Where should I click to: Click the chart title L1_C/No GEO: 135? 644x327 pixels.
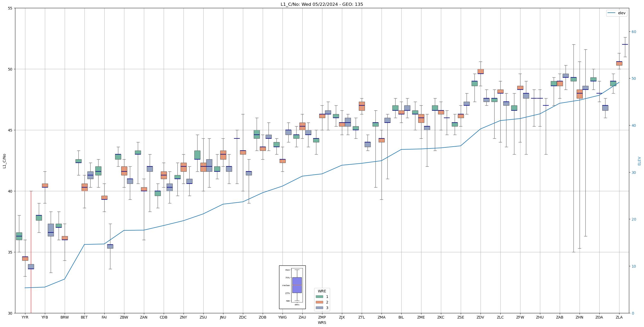click(322, 4)
